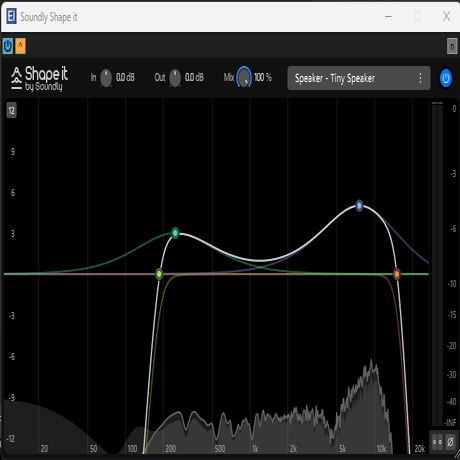460x460 pixels.
Task: Toggle the round blue plugin power button
Action: pyautogui.click(x=446, y=78)
